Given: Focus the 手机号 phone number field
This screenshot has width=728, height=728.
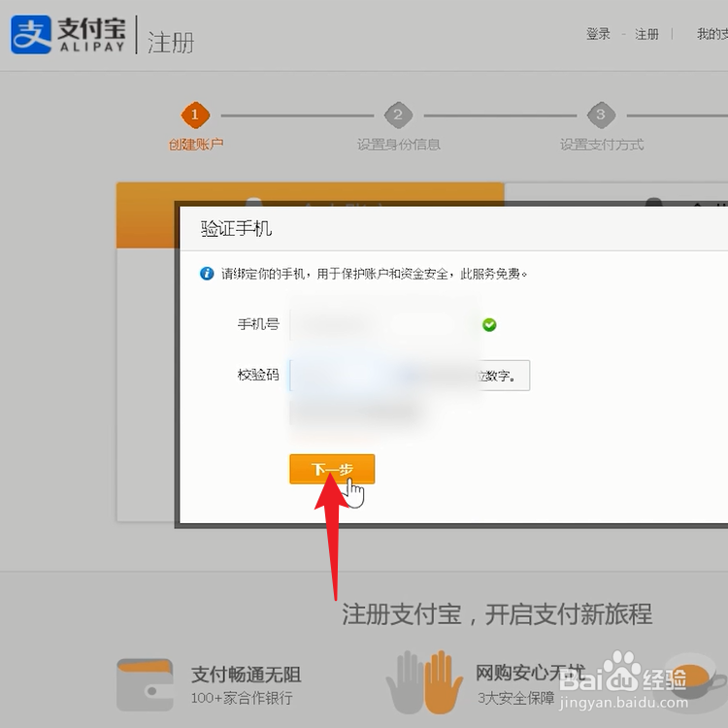Looking at the screenshot, I should [x=383, y=324].
